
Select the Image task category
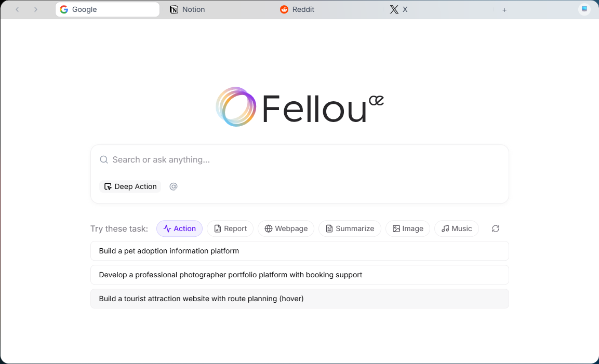[x=408, y=228]
